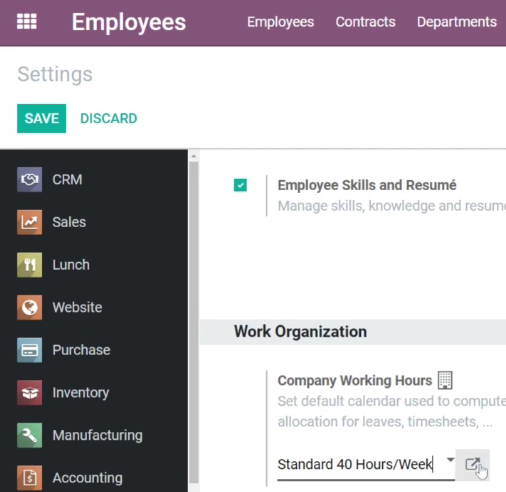Open the Employees top menu item
The image size is (506, 492).
280,22
